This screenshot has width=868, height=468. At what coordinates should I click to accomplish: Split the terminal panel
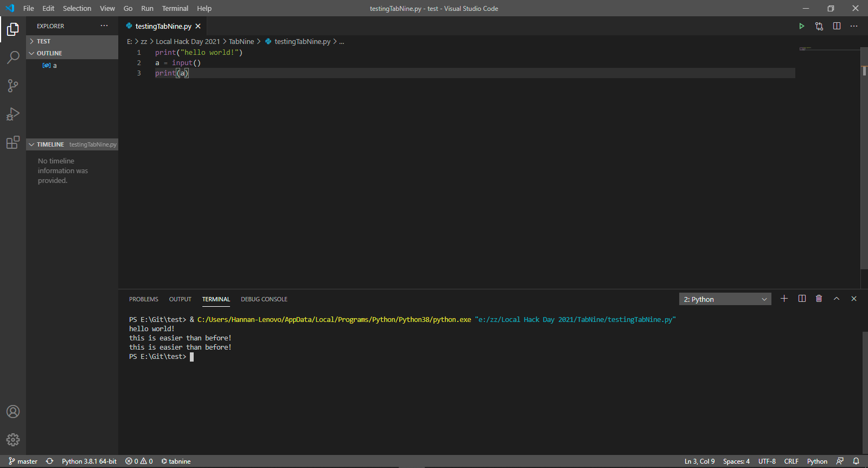click(x=802, y=299)
